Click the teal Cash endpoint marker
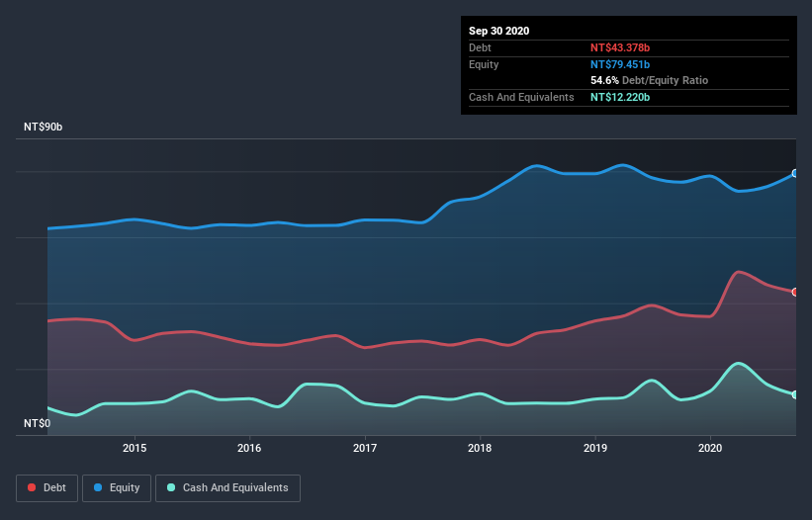 click(795, 394)
